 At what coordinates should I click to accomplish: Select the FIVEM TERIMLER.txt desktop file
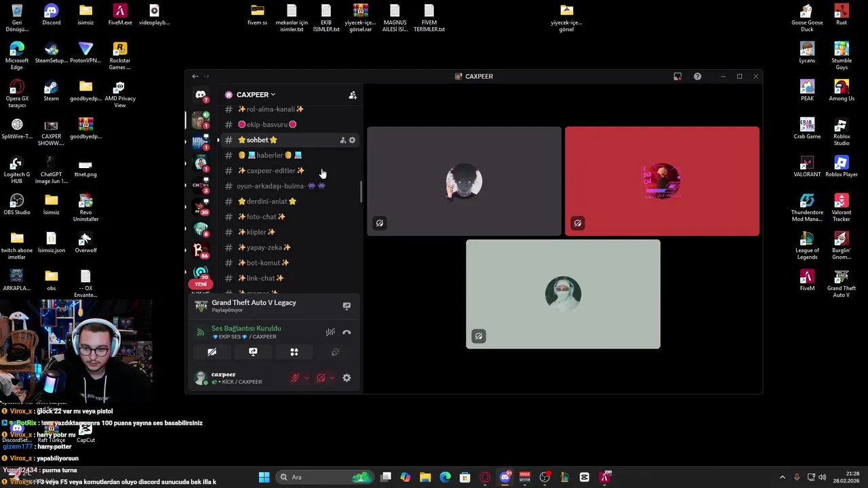(429, 18)
